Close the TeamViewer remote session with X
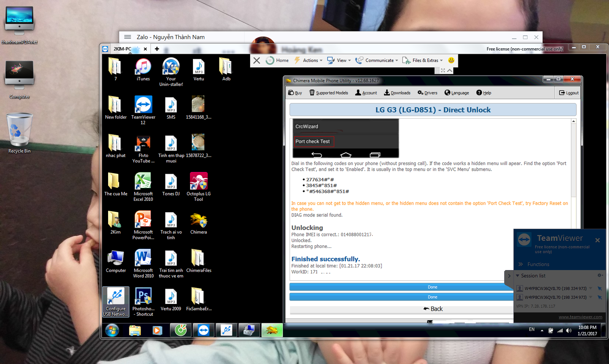 coord(257,60)
